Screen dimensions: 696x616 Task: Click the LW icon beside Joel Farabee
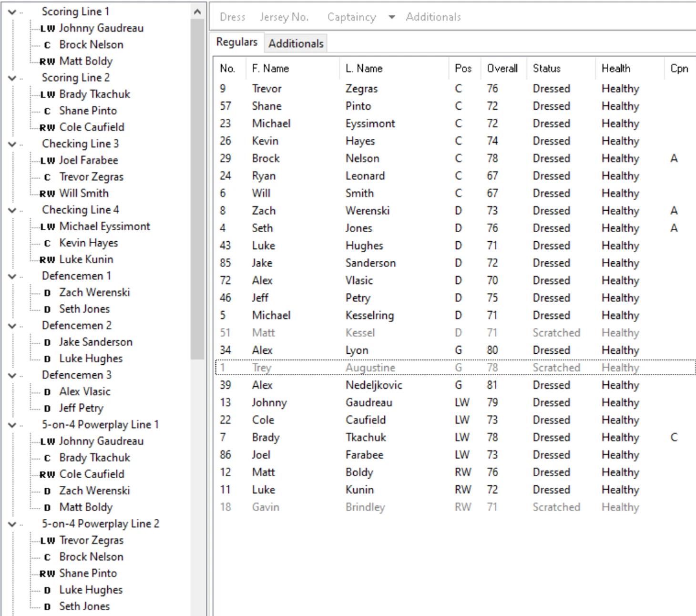[48, 161]
